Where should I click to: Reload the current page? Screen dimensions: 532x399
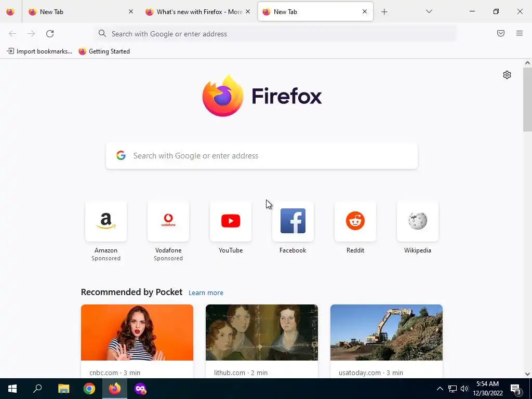point(50,34)
